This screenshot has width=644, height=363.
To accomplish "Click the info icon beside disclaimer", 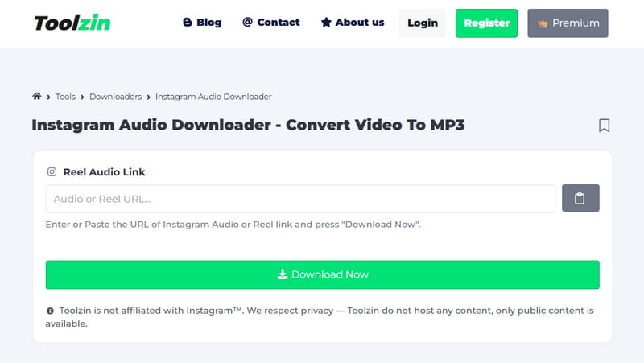I will [x=50, y=311].
